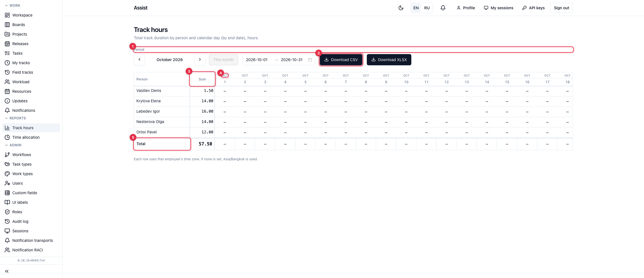Click the Roles shield icon
Image resolution: width=644 pixels, height=278 pixels.
coord(7,212)
